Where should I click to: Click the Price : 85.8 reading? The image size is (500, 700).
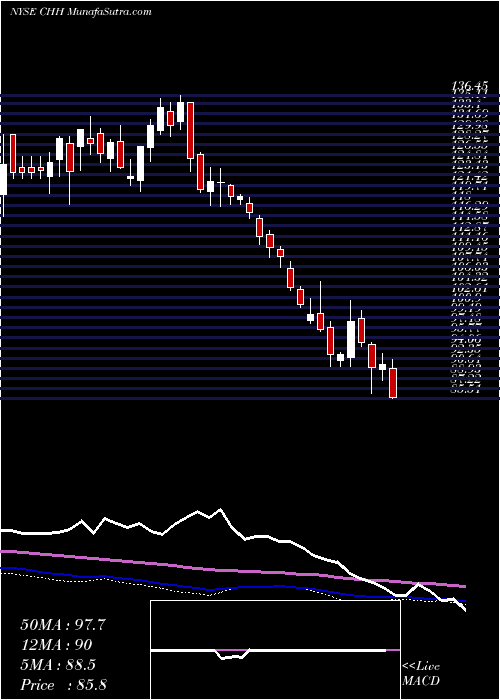[x=63, y=685]
